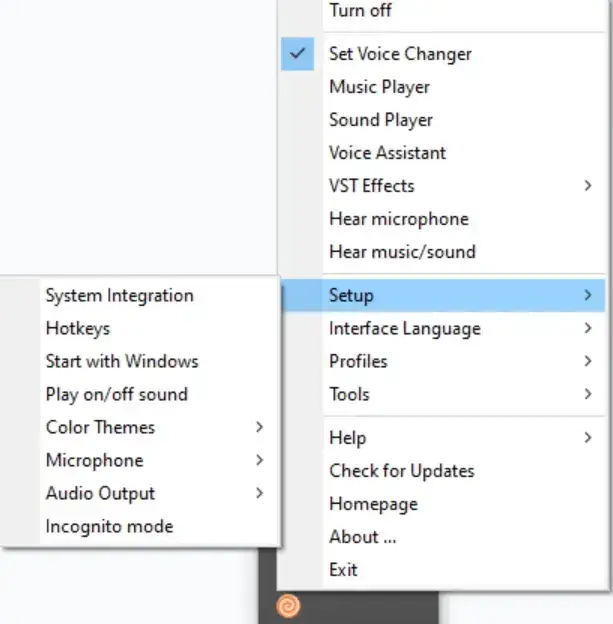This screenshot has width=613, height=624.
Task: Toggle Play on/off sound
Action: [x=117, y=394]
